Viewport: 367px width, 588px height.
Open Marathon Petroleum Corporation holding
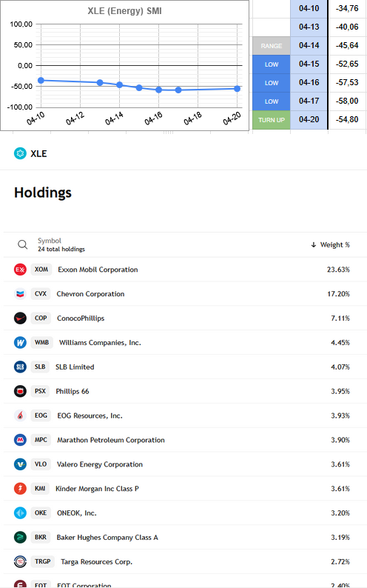[111, 440]
